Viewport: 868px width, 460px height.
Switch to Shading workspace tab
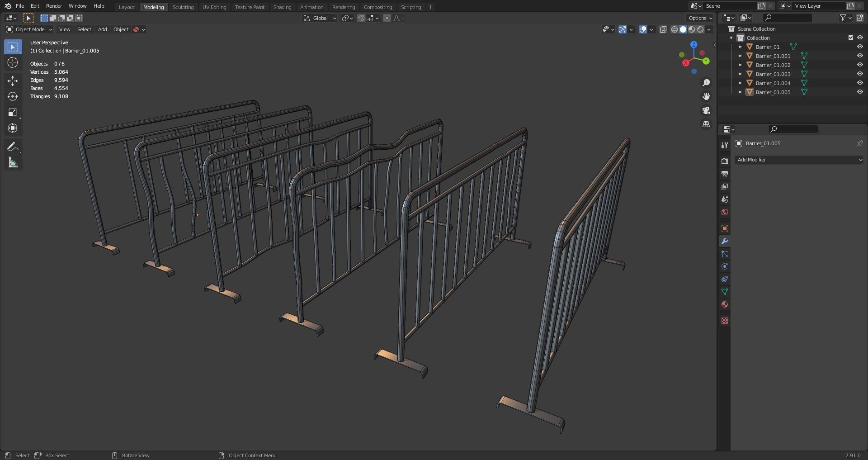[282, 7]
